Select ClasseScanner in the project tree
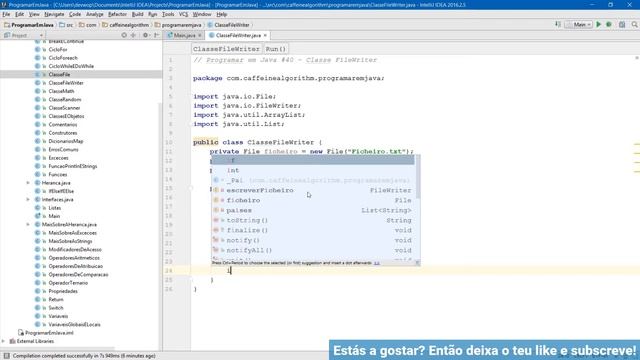 pyautogui.click(x=64, y=108)
